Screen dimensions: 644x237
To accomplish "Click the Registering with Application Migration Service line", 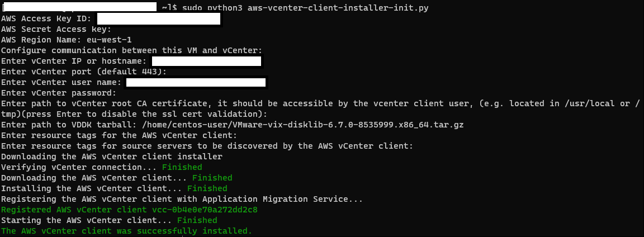I will [182, 199].
